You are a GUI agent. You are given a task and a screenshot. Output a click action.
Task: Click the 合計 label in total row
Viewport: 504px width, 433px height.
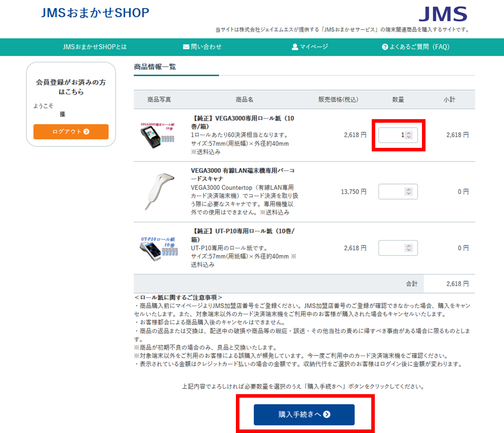(x=411, y=284)
